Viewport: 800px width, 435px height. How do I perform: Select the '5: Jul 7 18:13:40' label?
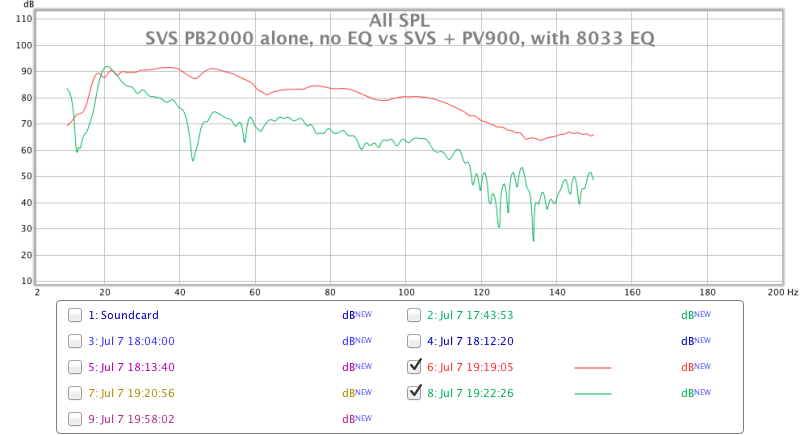click(132, 367)
